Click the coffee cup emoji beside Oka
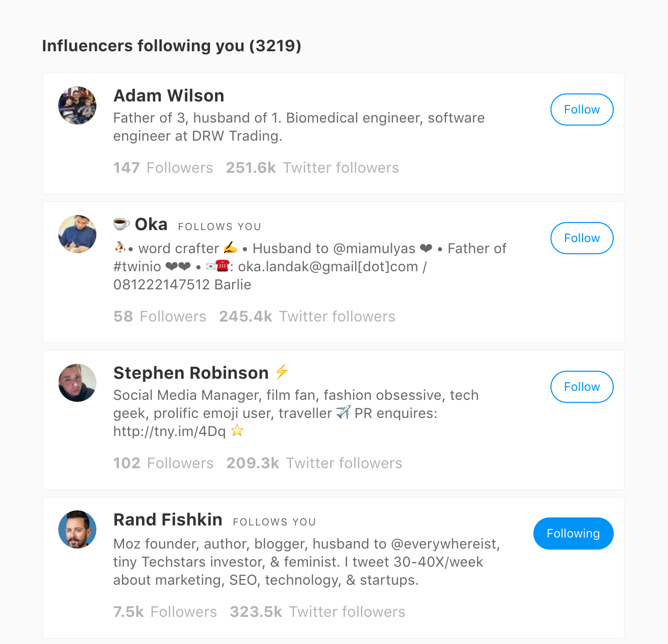 pos(121,223)
